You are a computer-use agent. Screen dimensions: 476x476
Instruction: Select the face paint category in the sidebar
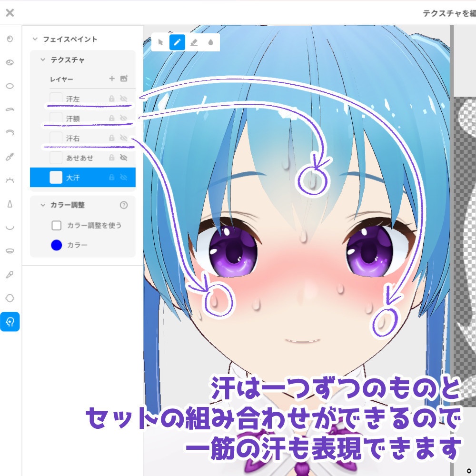(10, 322)
